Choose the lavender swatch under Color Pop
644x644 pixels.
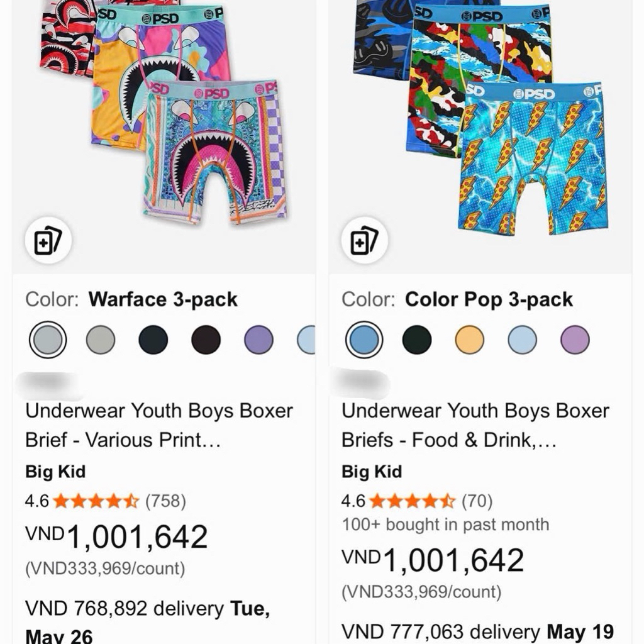575,340
